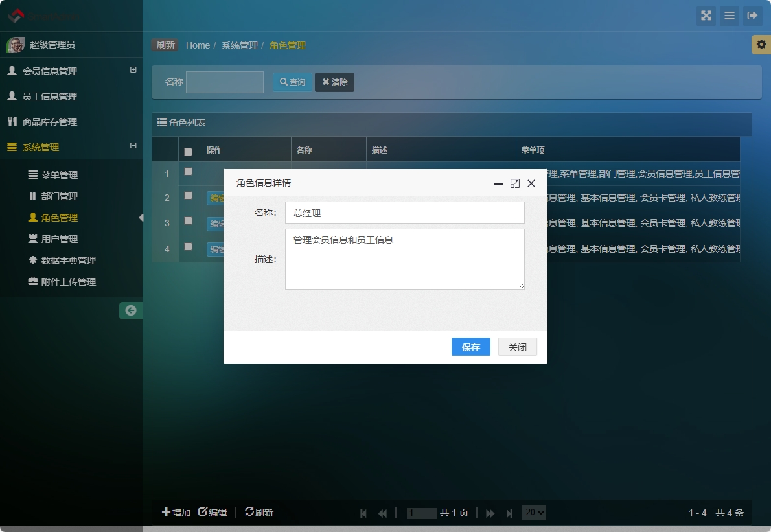Select 用户管理 in the sidebar menu

click(54, 238)
